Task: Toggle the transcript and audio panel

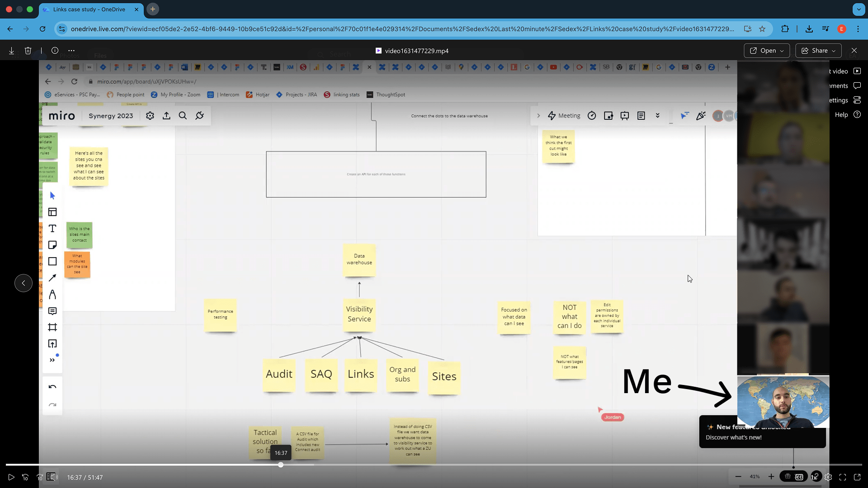Action: point(52,477)
